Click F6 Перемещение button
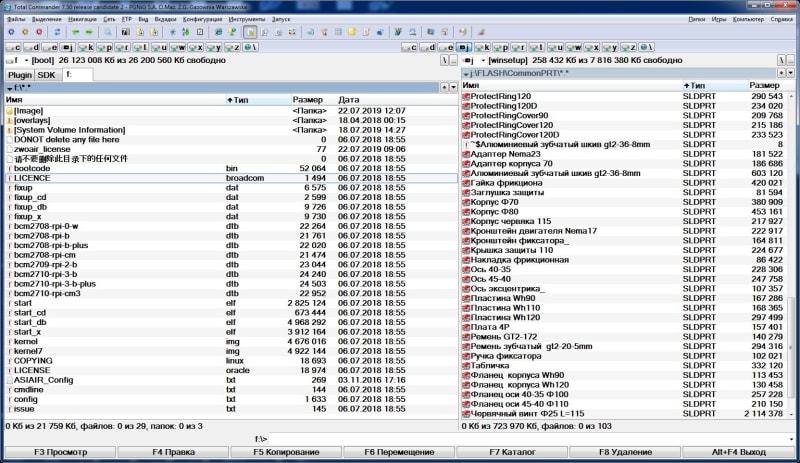The height and width of the screenshot is (463, 800). pos(399,452)
